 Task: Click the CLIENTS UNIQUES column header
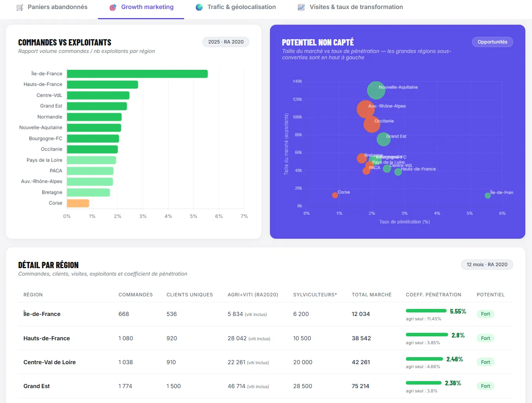(190, 295)
